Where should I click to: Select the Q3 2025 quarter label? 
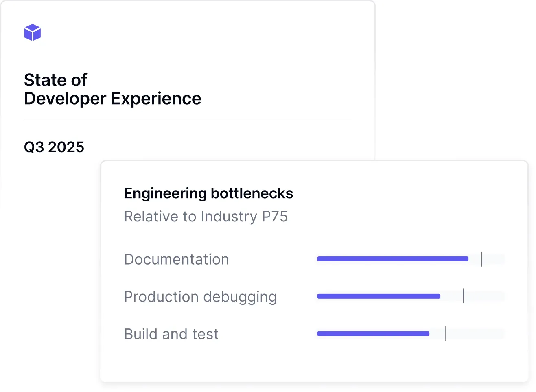54,147
